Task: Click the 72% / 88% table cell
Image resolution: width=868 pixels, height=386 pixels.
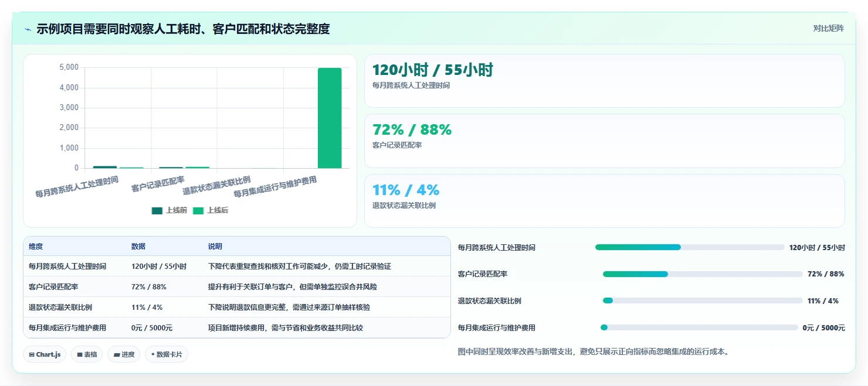Action: click(149, 287)
